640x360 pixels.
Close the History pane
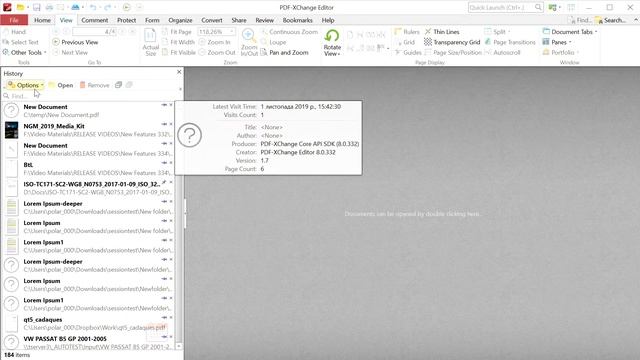179,72
